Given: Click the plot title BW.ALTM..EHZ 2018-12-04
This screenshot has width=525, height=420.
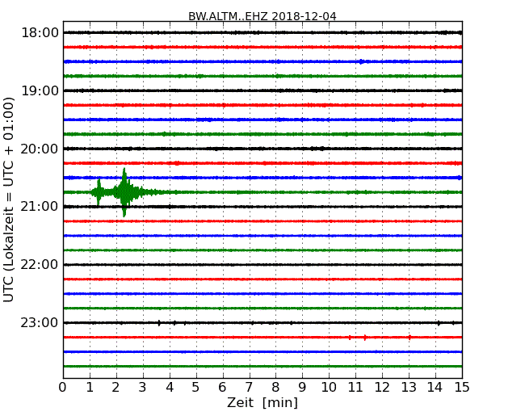Looking at the screenshot, I should [x=262, y=16].
